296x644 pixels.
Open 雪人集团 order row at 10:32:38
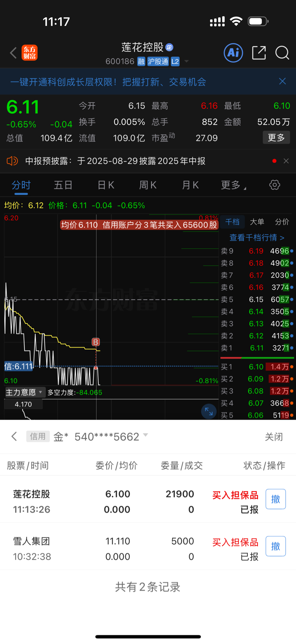coord(148,546)
